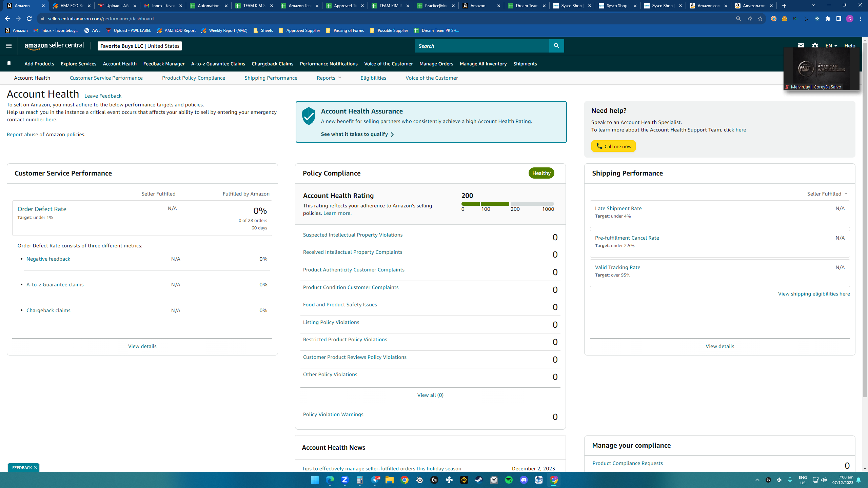Viewport: 868px width, 488px height.
Task: Reload the current page
Action: tap(29, 19)
